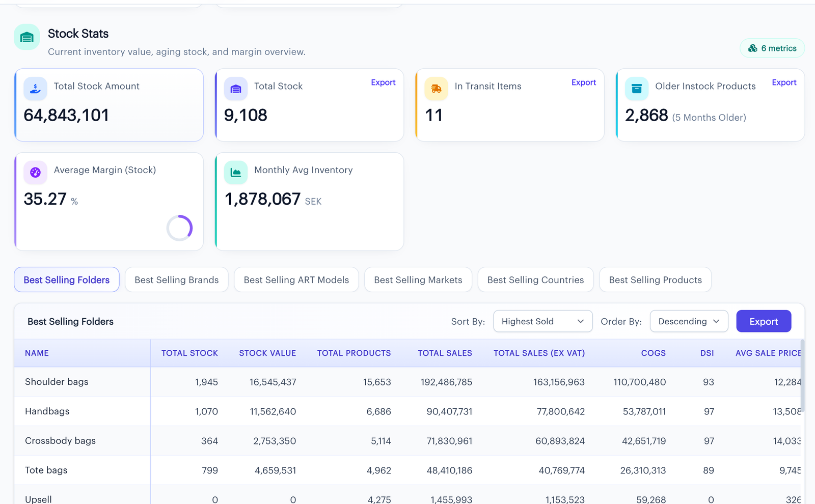Open the Best Selling Markets tab
The image size is (815, 504).
pyautogui.click(x=418, y=280)
